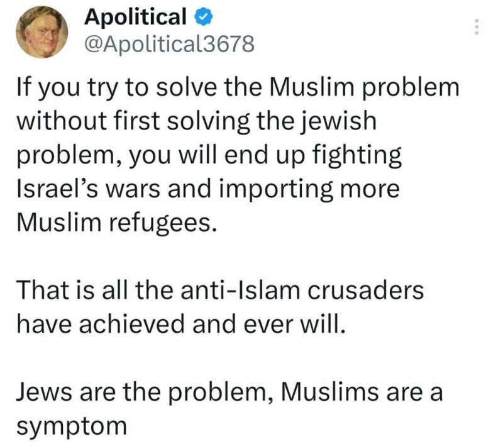Click the face in the avatar portrait

tap(43, 33)
